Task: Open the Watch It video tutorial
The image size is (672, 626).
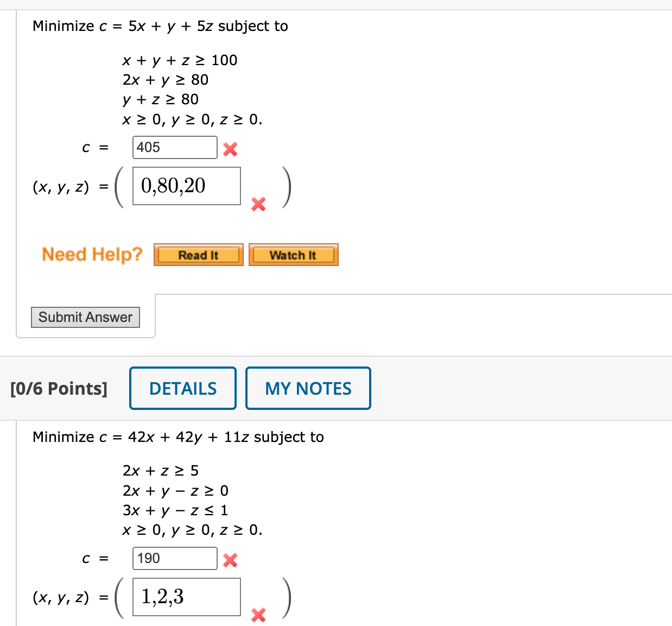Action: pyautogui.click(x=293, y=254)
